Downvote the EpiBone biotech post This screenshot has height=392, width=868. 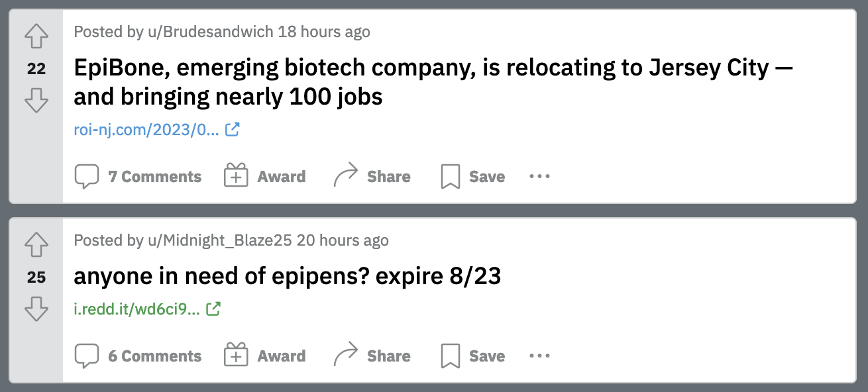(36, 101)
